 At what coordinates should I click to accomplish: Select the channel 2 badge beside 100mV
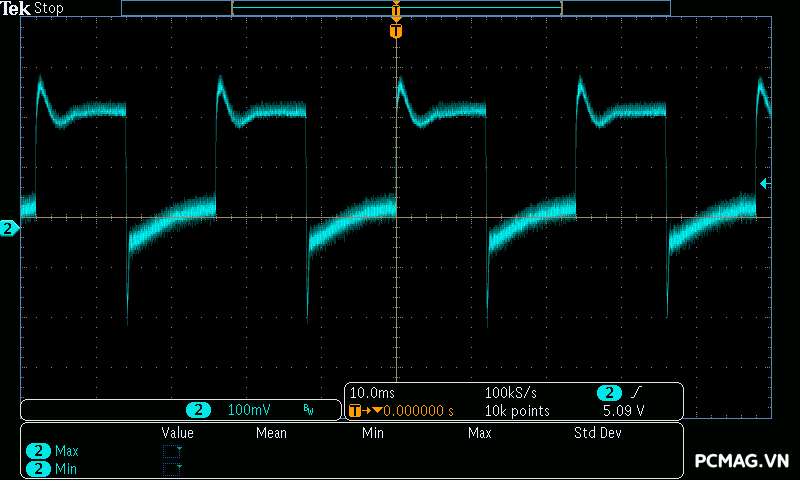pos(199,410)
